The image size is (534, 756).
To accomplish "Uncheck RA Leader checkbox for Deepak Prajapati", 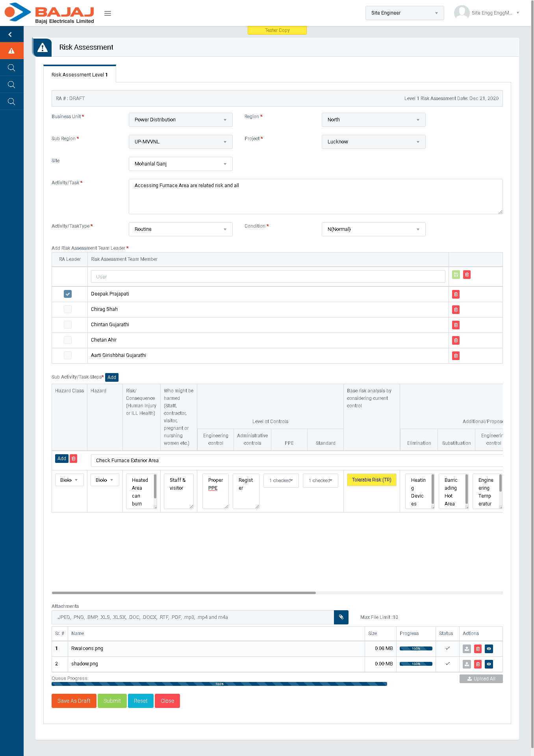I will coord(68,294).
